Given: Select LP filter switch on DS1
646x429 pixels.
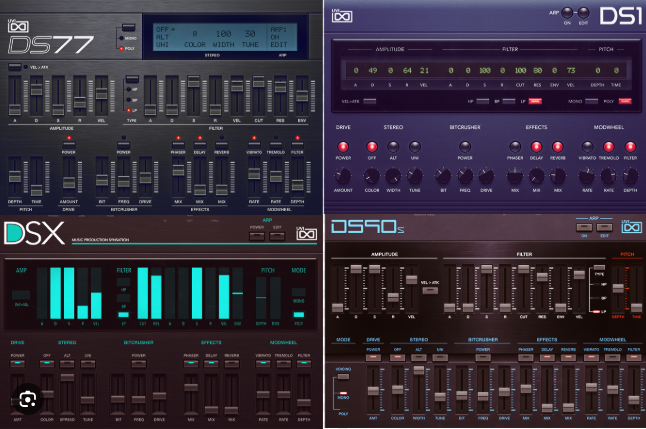Looking at the screenshot, I should (535, 101).
